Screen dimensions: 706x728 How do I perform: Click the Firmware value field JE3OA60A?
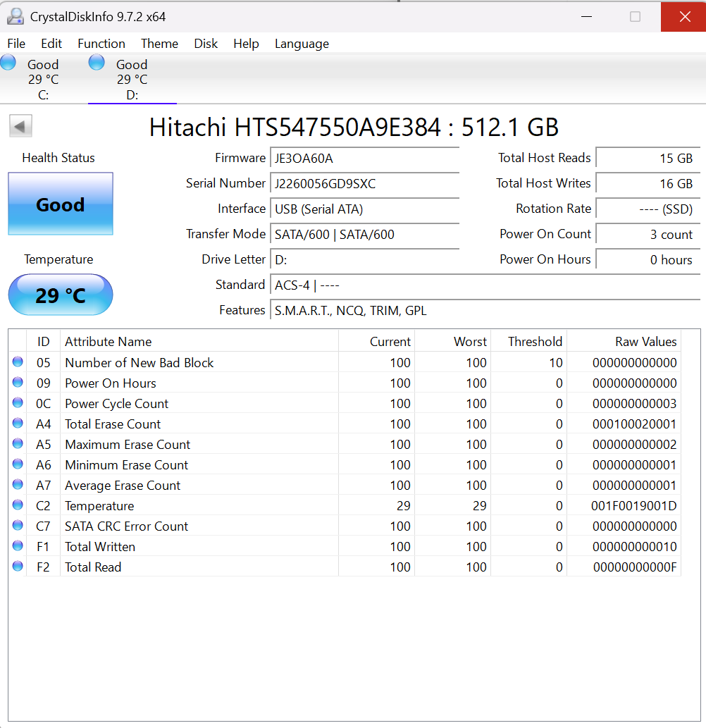point(364,159)
